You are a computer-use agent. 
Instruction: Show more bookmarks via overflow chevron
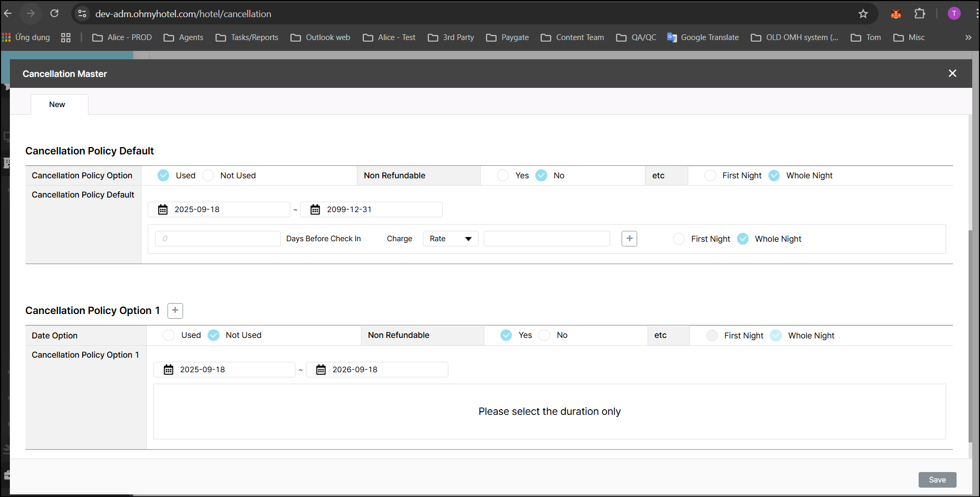pyautogui.click(x=968, y=37)
